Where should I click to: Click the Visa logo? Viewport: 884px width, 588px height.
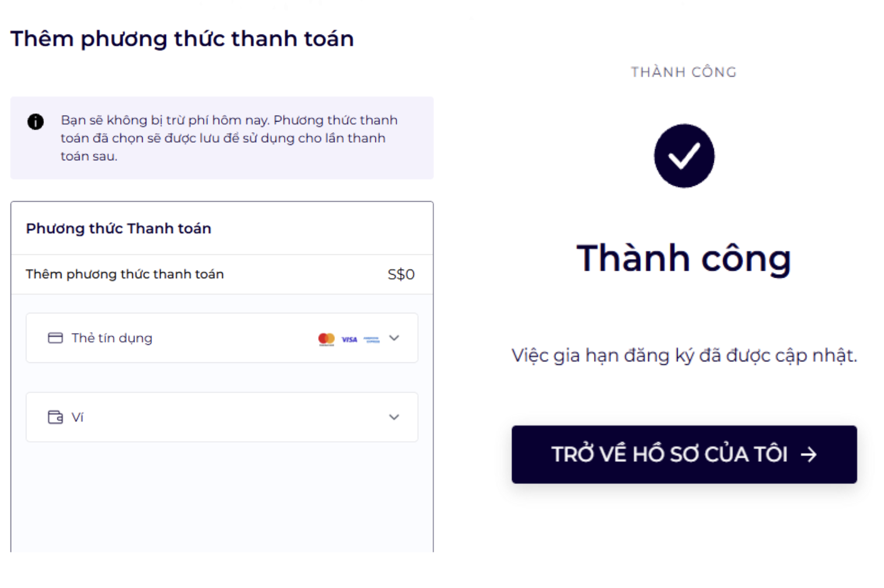coord(350,339)
